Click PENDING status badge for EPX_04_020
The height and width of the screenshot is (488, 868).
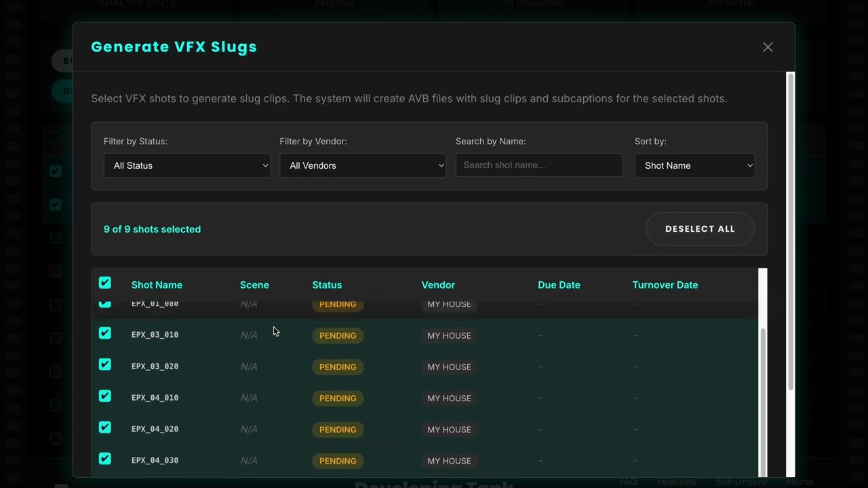[338, 430]
